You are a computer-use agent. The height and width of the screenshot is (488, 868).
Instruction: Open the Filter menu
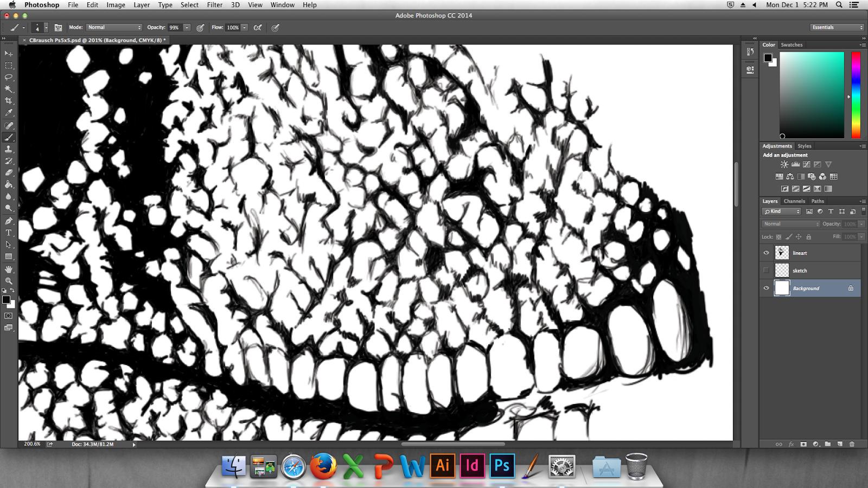pos(215,5)
